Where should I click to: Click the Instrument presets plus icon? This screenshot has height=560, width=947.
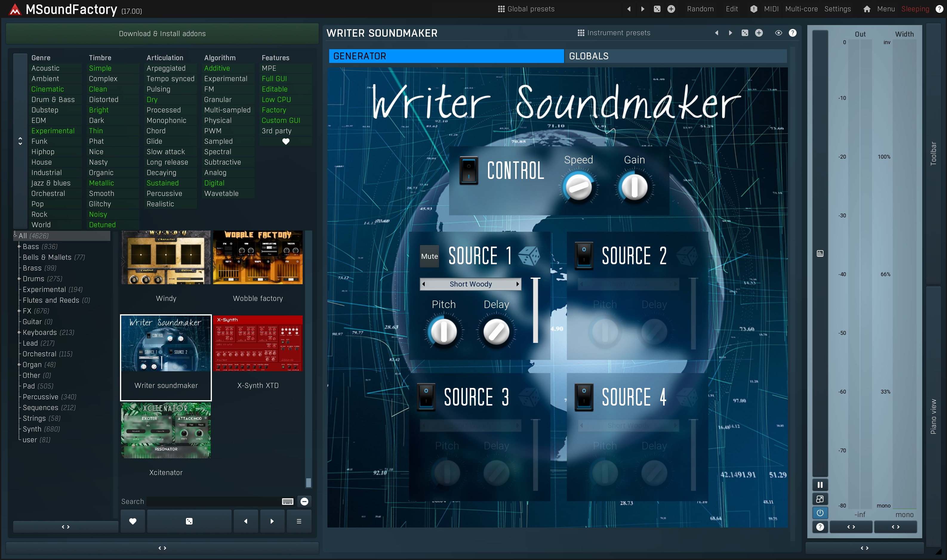pyautogui.click(x=759, y=33)
